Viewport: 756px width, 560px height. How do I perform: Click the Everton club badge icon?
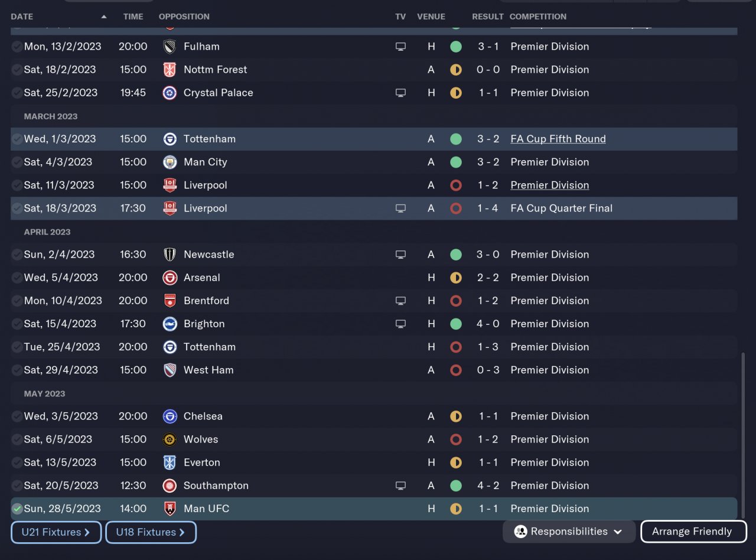pyautogui.click(x=170, y=463)
